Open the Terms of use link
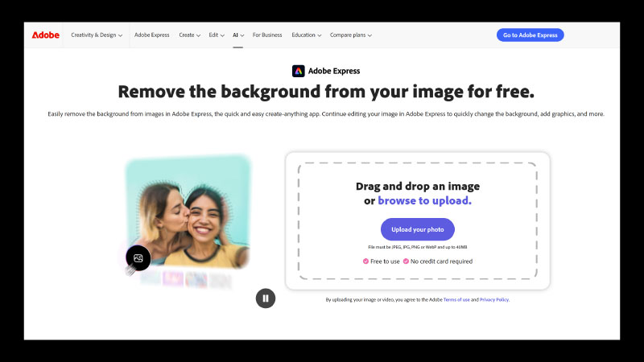644x362 pixels. (x=455, y=299)
